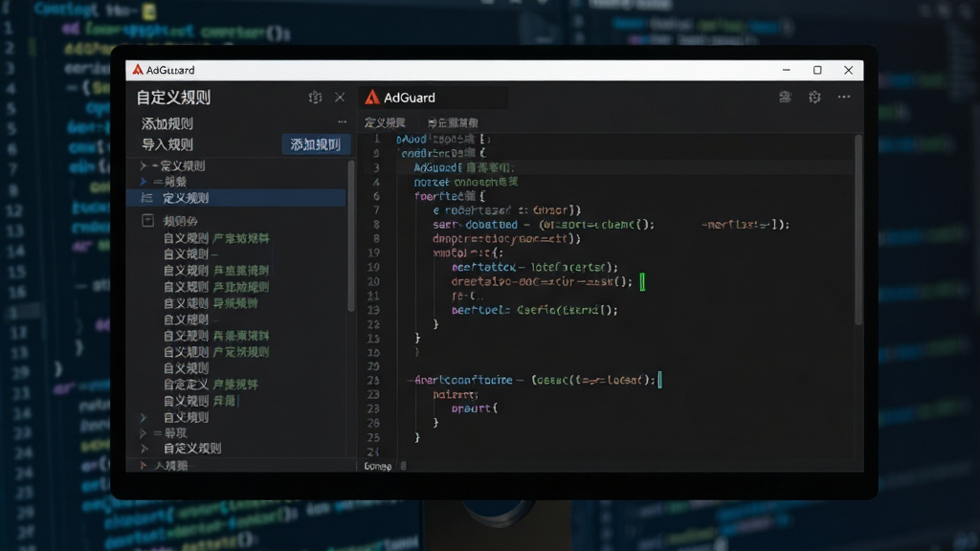Open the settings gear in the editor's top-right
980x551 pixels.
(x=814, y=97)
